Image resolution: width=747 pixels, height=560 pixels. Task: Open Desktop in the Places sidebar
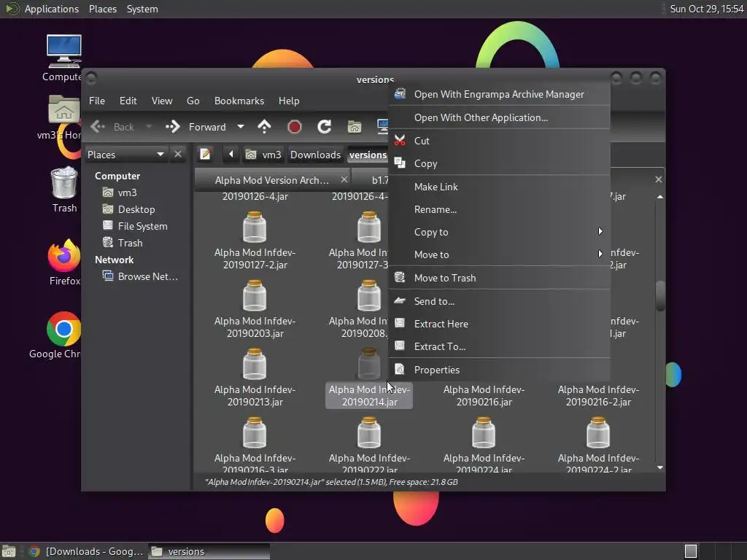(x=136, y=209)
